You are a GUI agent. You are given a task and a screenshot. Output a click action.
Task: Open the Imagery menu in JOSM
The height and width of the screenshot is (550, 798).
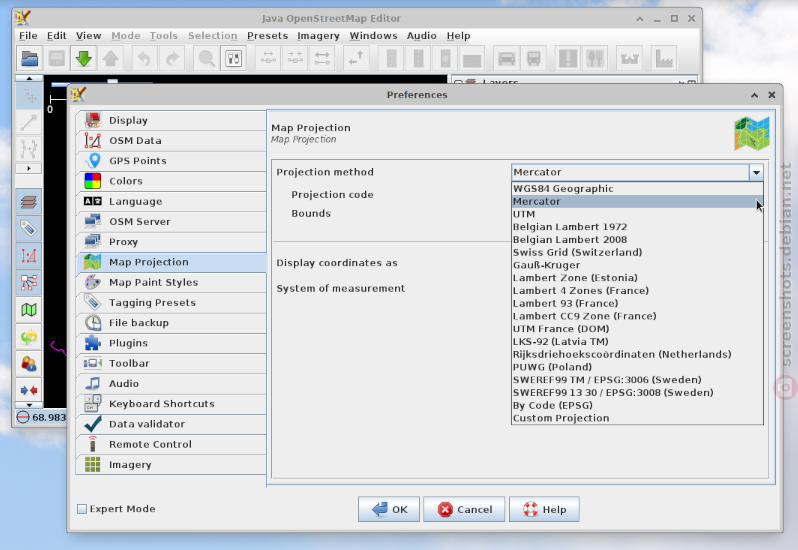point(318,36)
